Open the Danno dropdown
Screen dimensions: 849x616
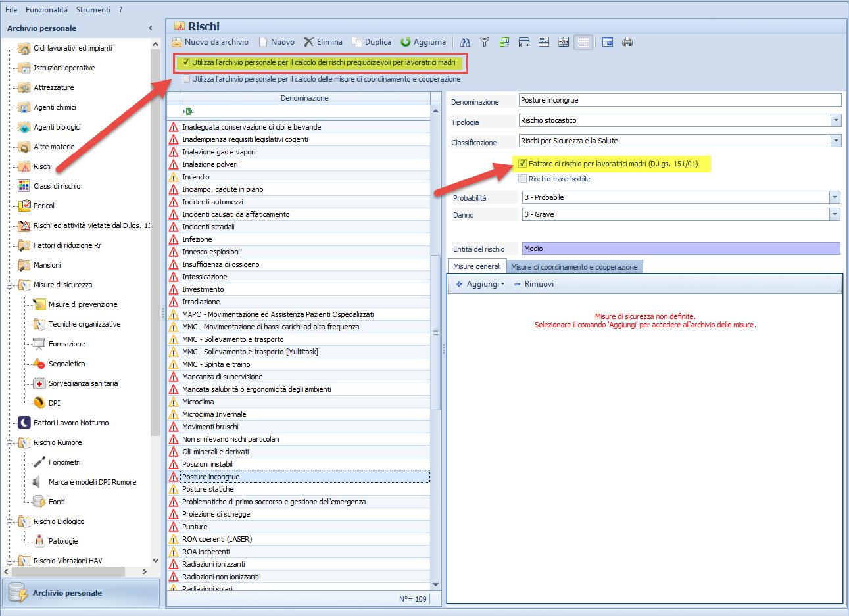coord(835,214)
